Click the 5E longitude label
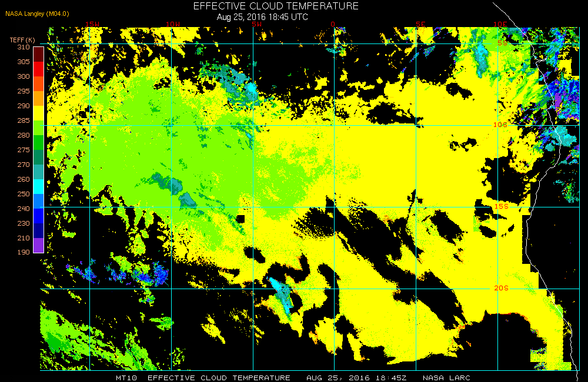Screen dimensions: 588x382 (420, 24)
